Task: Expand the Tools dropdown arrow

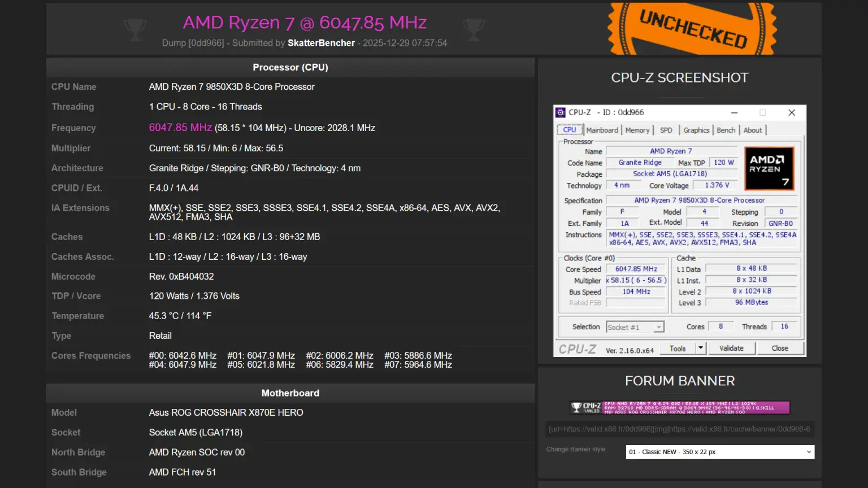Action: [x=701, y=348]
